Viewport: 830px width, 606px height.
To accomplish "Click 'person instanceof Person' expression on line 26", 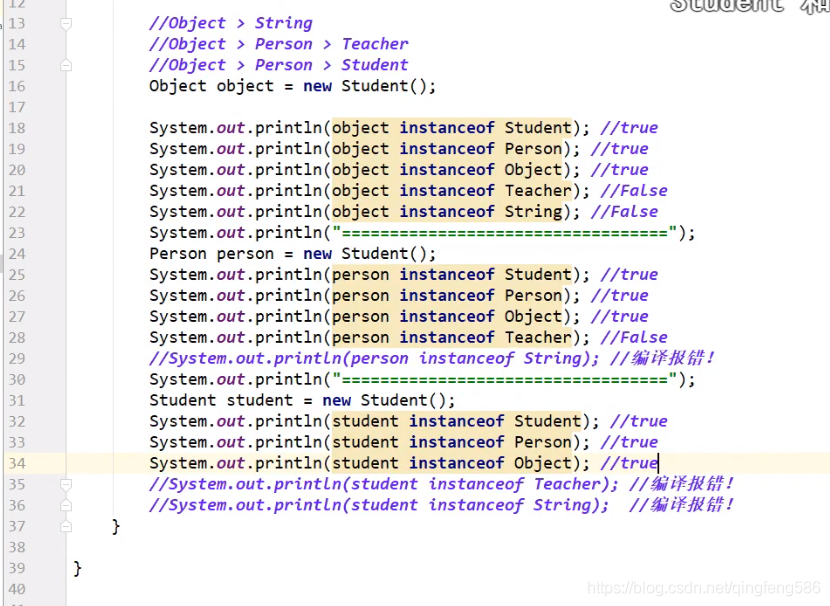I will coord(447,295).
